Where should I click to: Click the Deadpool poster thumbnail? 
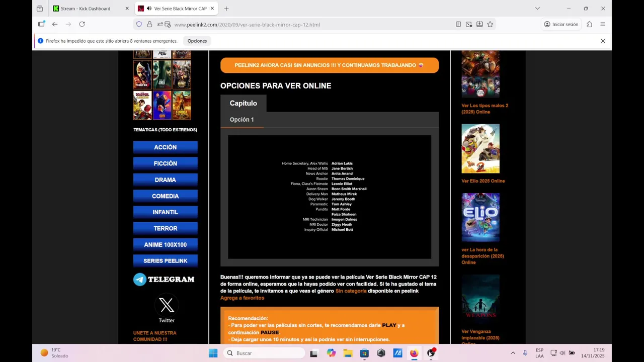(142, 105)
